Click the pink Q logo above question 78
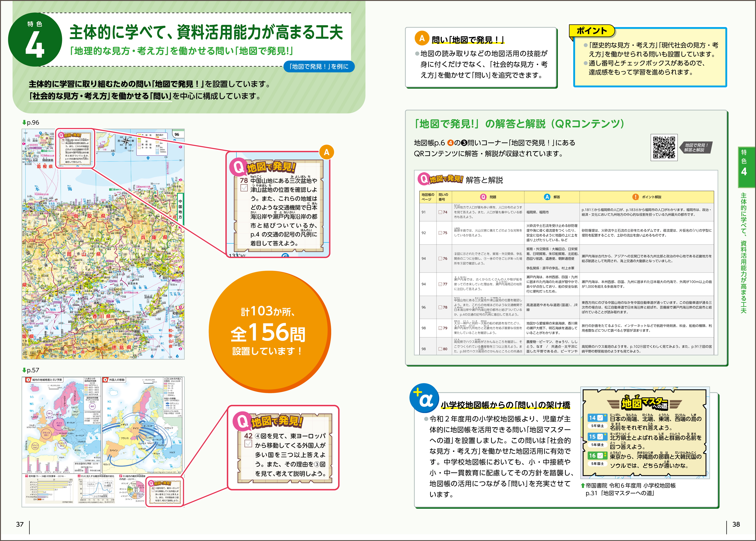Image resolution: width=756 pixels, height=541 pixels. point(238,167)
